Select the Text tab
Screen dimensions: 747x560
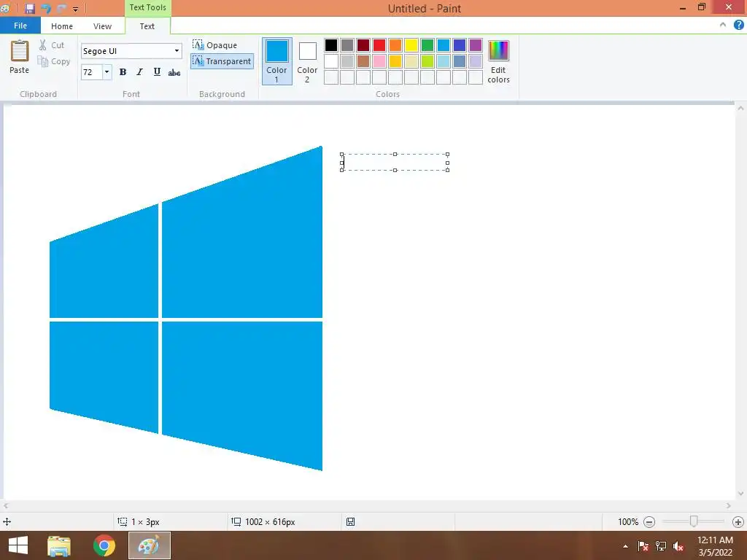coord(147,26)
